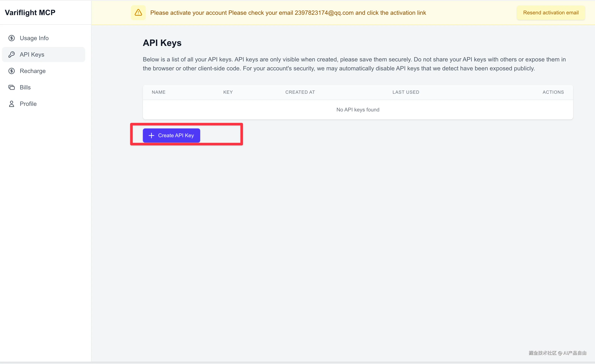Click the cards icon beside Bills
595x364 pixels.
pos(12,87)
